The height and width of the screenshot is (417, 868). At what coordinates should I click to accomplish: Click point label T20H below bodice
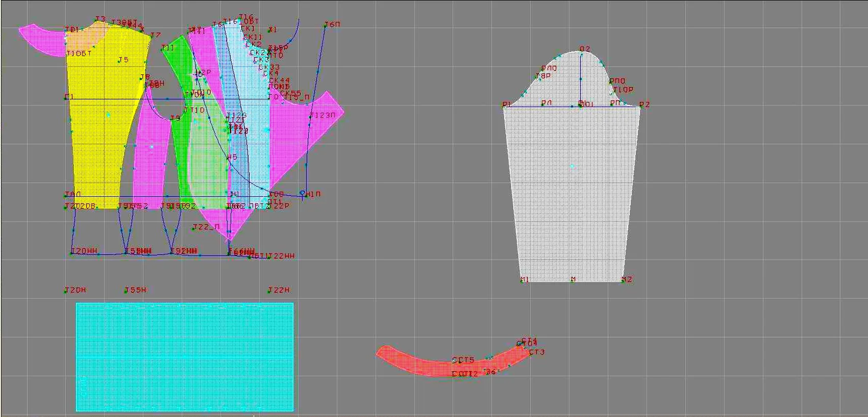click(x=76, y=290)
